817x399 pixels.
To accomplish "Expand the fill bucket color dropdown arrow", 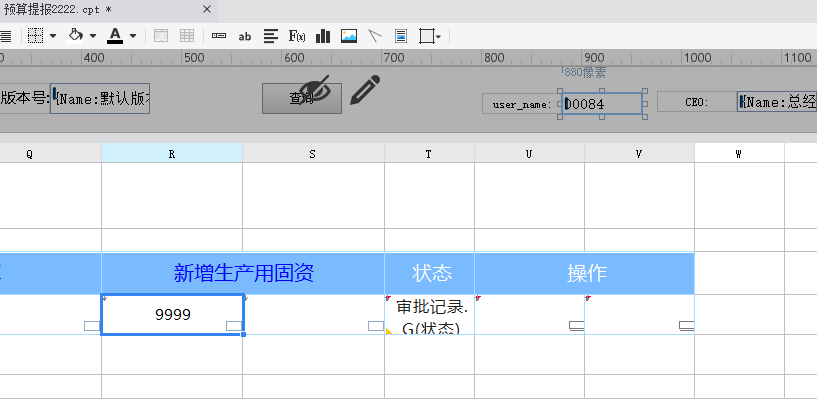I will 93,36.
